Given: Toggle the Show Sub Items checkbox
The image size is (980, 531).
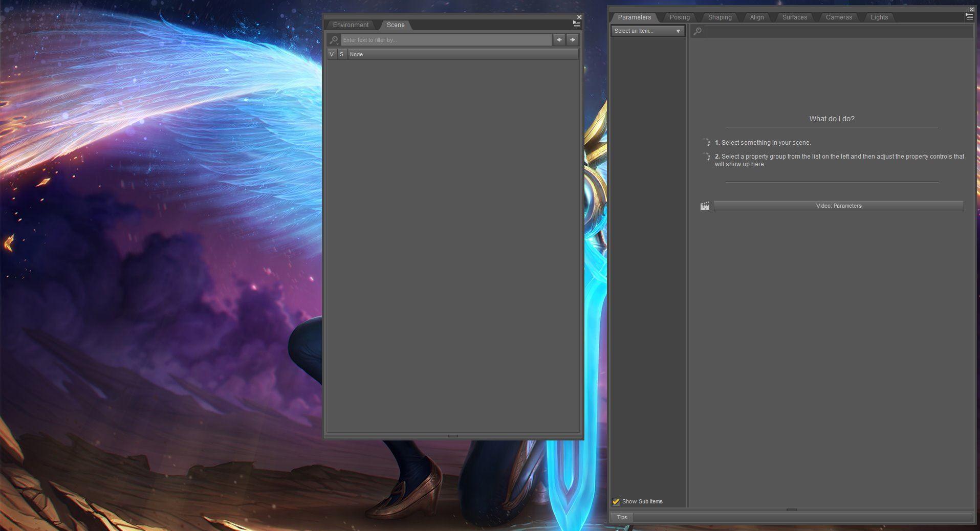Looking at the screenshot, I should [616, 501].
